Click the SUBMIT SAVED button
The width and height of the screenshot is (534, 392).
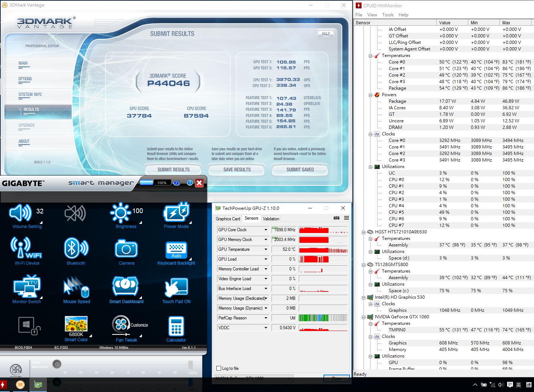click(300, 170)
